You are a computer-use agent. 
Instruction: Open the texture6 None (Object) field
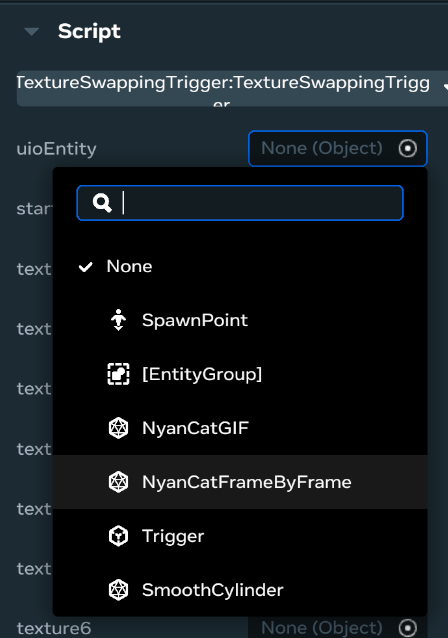pyautogui.click(x=338, y=628)
